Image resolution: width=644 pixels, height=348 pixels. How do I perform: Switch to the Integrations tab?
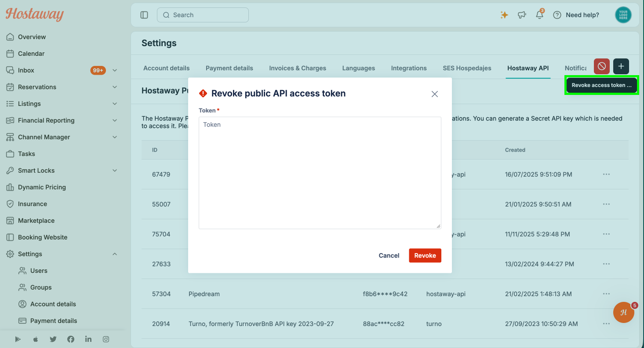pyautogui.click(x=409, y=68)
